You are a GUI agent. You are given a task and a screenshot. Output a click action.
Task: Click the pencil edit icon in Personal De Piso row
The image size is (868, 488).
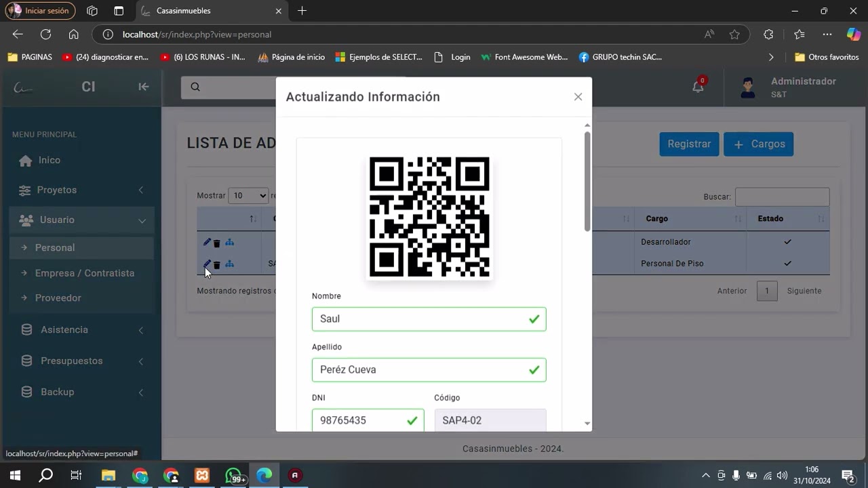pos(207,264)
